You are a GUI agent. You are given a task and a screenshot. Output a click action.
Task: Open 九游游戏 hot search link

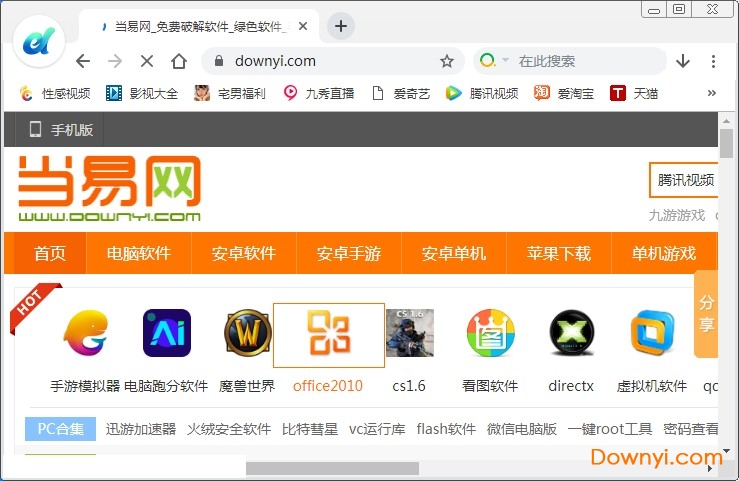tap(677, 215)
